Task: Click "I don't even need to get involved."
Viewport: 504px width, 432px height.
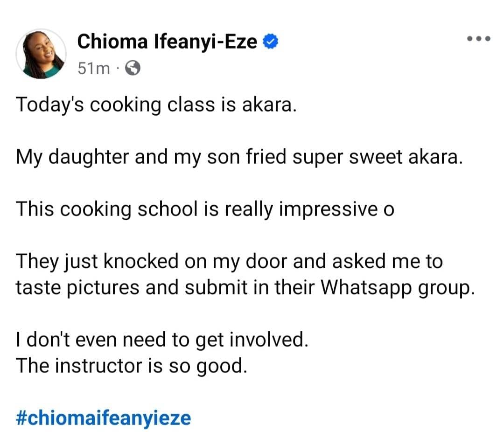Action: click(x=162, y=340)
